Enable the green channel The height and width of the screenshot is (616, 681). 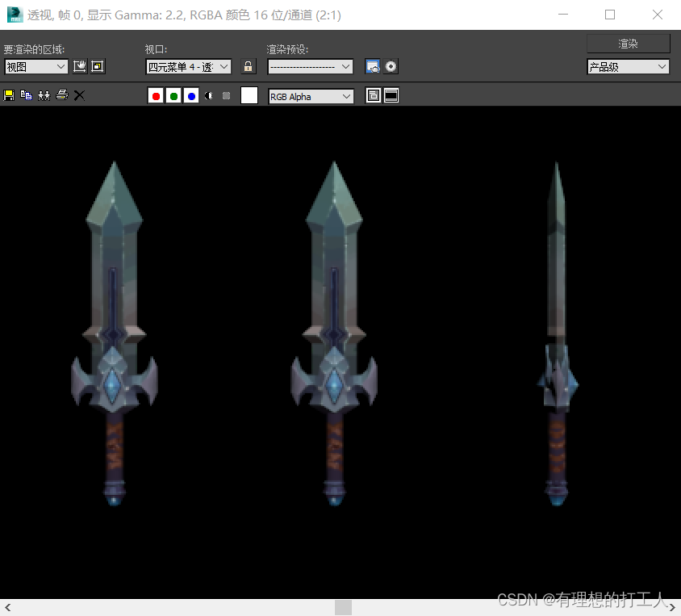173,96
